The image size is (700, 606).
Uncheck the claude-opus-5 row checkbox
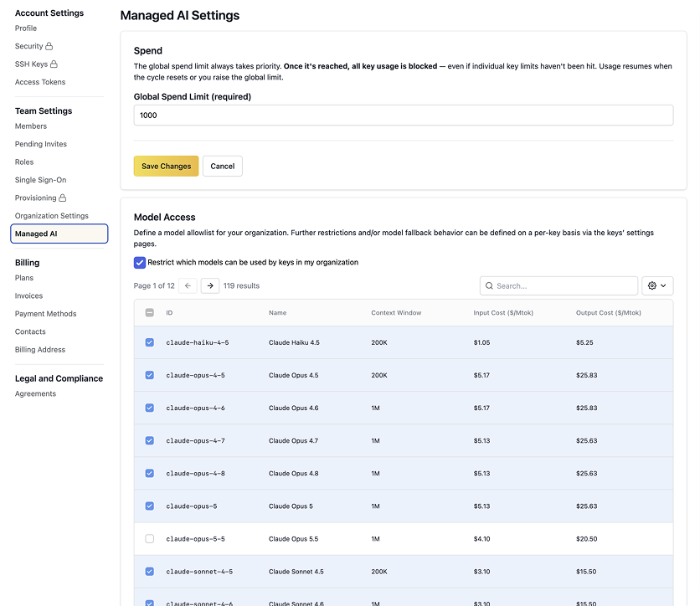pyautogui.click(x=150, y=506)
